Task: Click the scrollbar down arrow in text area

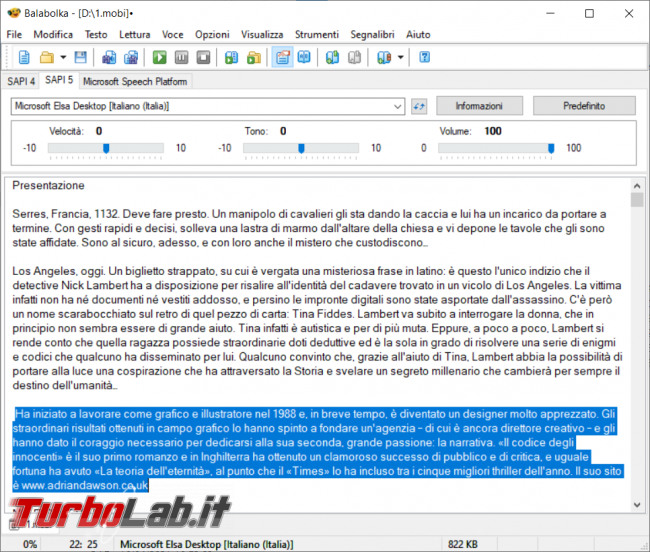Action: click(x=637, y=505)
